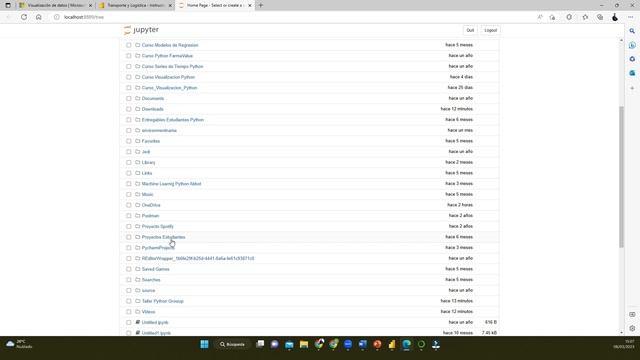Open the Machine Learnig Python Akkol folder
640x360 pixels.
tap(171, 184)
